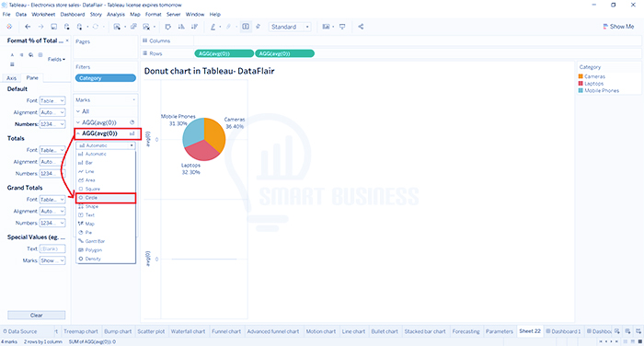Toggle the show mark labels toolbar button
The image size is (644, 346).
point(246,27)
